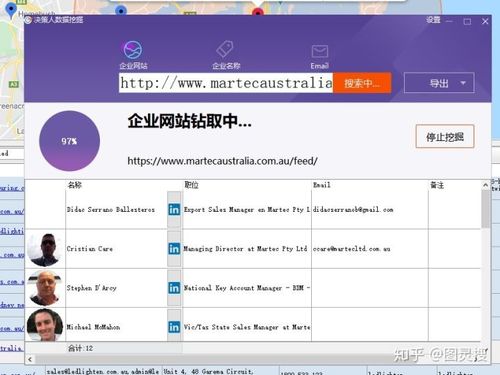This screenshot has width=500, height=375.
Task: Click the website URL input field
Action: [226, 83]
